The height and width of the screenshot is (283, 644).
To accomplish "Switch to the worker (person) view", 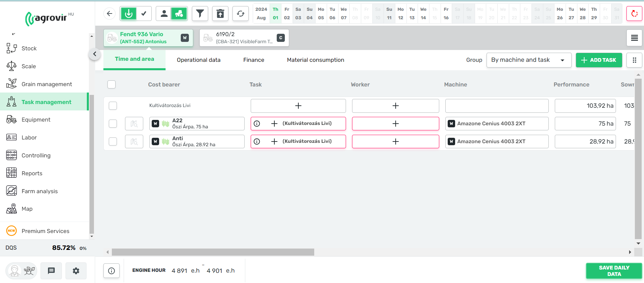I will coord(164,14).
